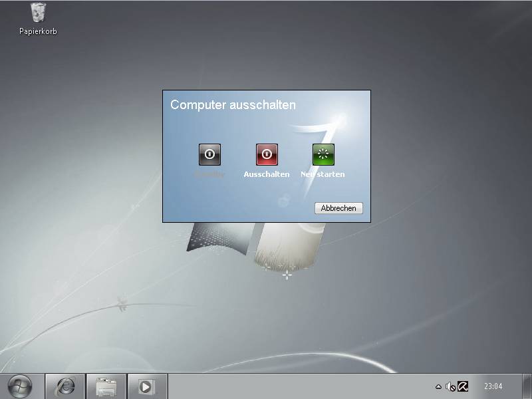The width and height of the screenshot is (532, 399).
Task: Open the Avira antivirus tray icon
Action: [x=463, y=386]
